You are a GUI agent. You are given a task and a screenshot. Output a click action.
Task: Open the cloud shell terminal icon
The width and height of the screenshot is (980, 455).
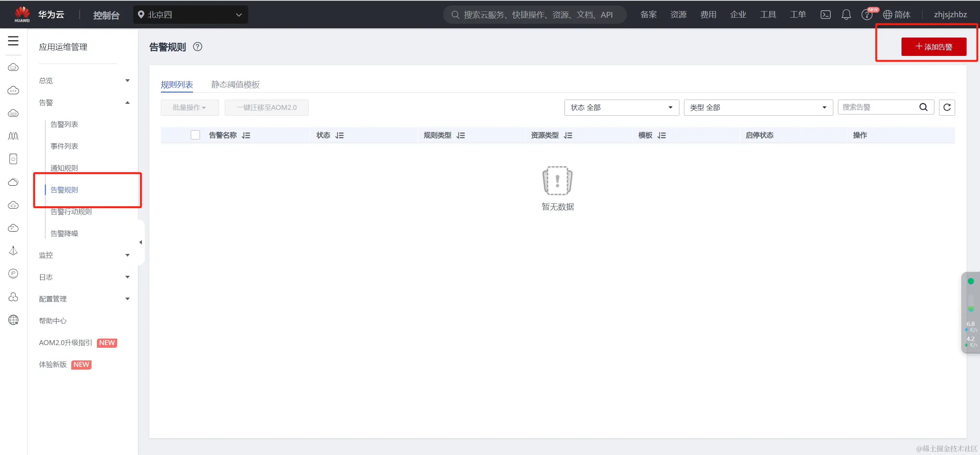click(x=825, y=15)
